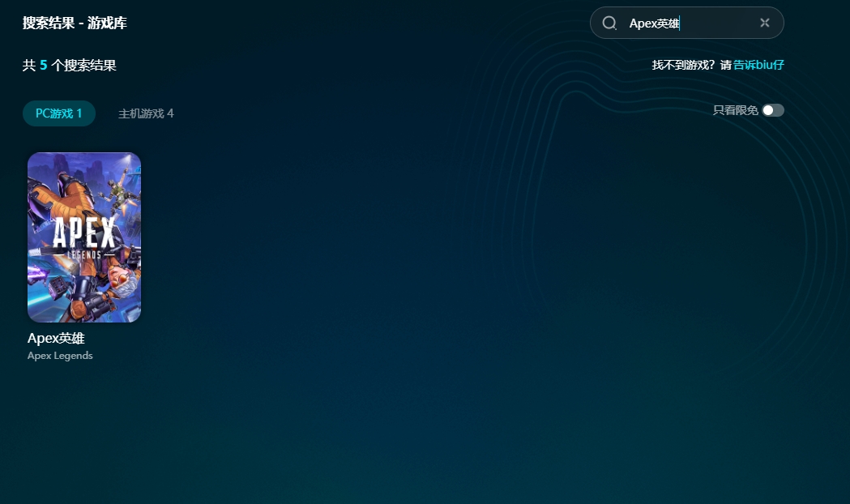Select the PC游戏 1 tab
The height and width of the screenshot is (504, 850).
click(x=59, y=113)
